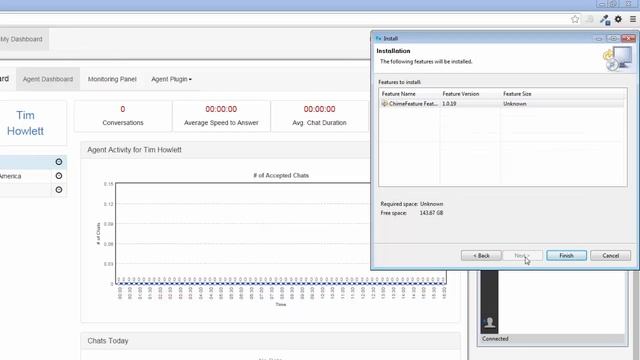Screen dimensions: 640x360
Task: Click the Avg. Chat Duration tile
Action: (319, 116)
